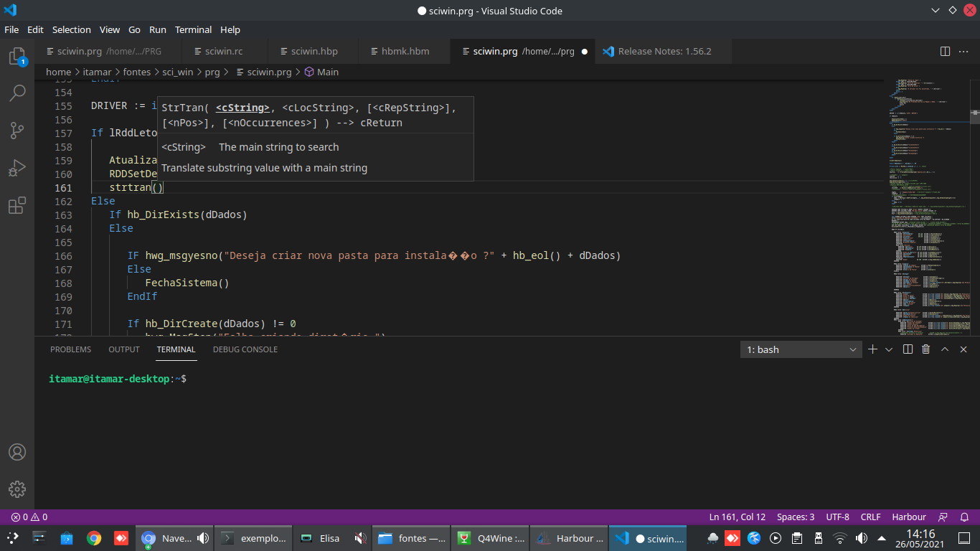Click the kill terminal trash icon

click(925, 349)
